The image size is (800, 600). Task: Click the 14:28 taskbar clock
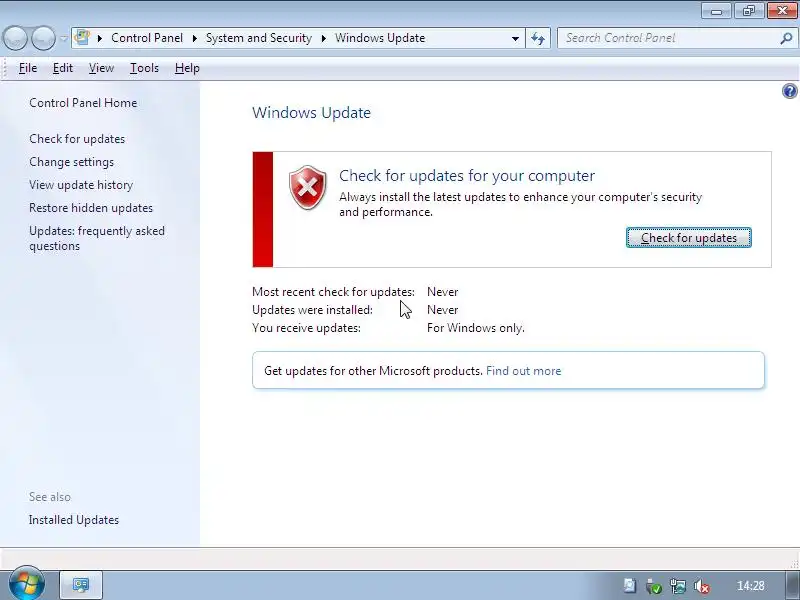pos(751,586)
